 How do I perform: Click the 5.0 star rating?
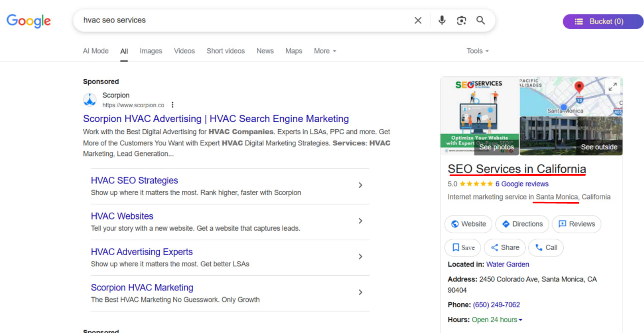coord(470,184)
